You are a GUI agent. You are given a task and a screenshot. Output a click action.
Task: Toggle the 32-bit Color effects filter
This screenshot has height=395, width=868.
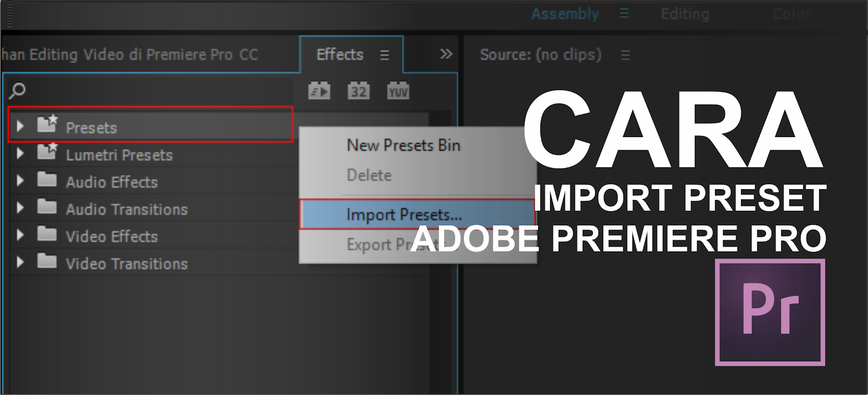(x=359, y=90)
